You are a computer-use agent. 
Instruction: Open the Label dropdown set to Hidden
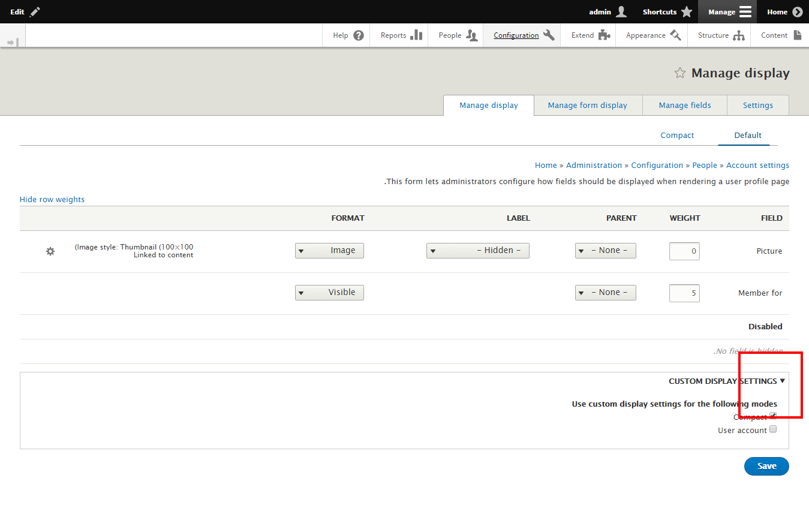click(x=478, y=251)
